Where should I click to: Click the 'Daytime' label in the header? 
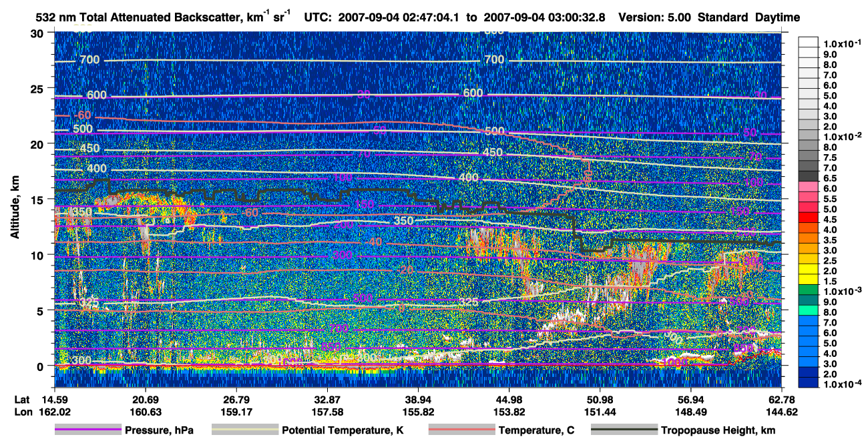[x=777, y=18]
